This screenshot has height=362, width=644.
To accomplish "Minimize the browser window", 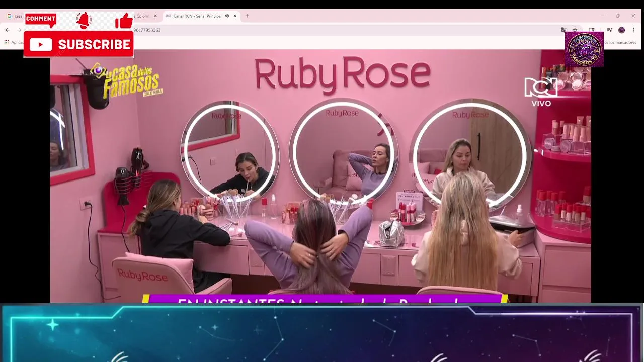I will 602,16.
